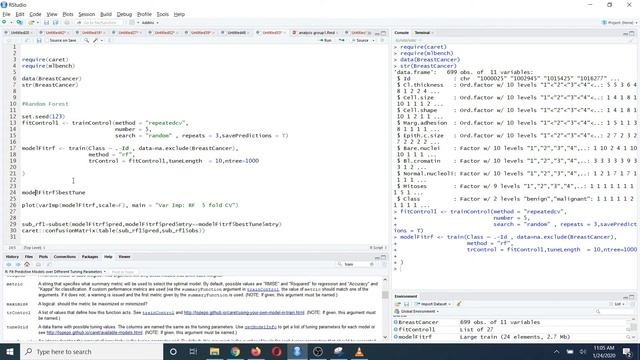Click the Environment clear objects broom icon
Image resolution: width=640 pixels, height=360 pixels.
click(459, 304)
